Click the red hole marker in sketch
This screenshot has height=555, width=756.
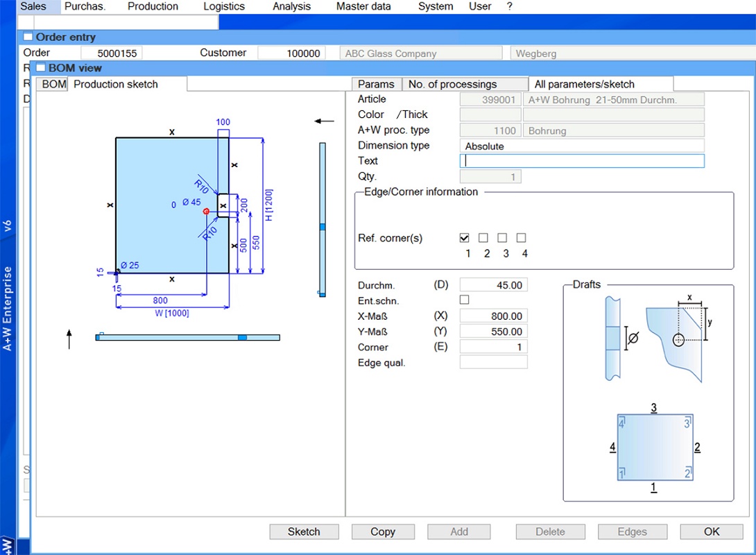[x=206, y=211]
